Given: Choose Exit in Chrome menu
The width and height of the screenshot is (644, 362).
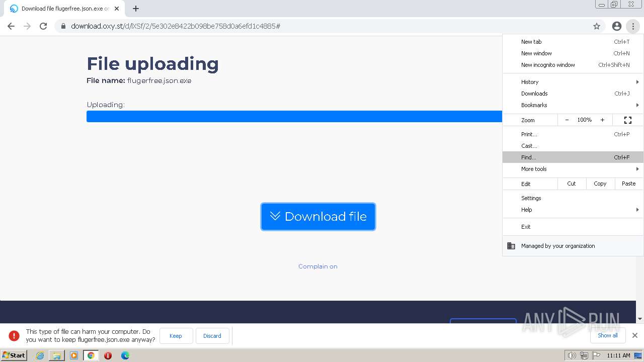Looking at the screenshot, I should 573,227.
